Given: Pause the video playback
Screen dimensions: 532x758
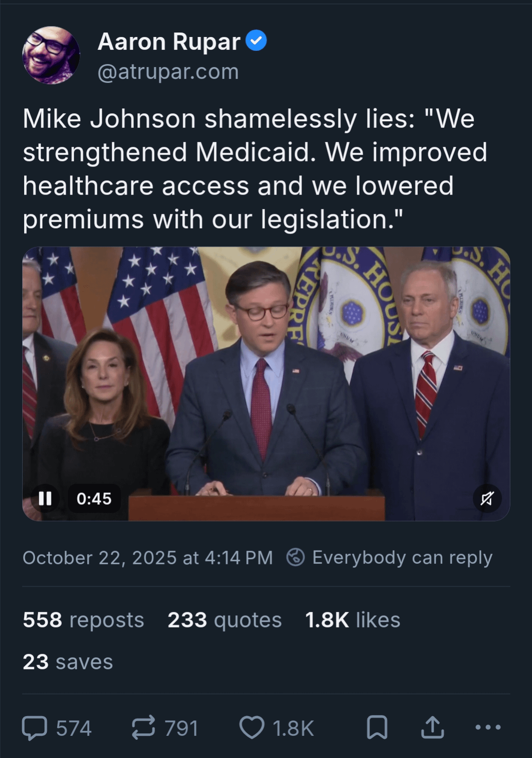Looking at the screenshot, I should [45, 498].
